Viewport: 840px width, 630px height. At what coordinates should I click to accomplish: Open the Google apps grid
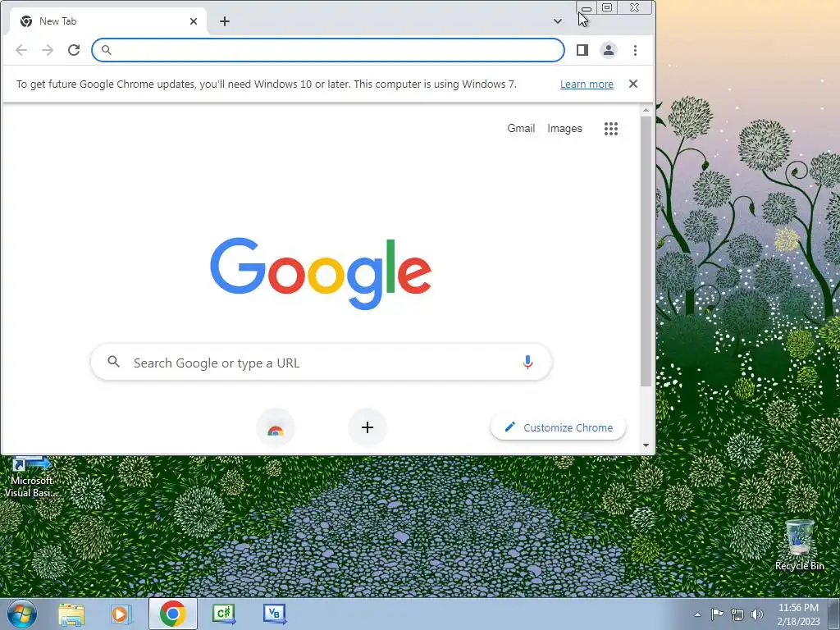coord(611,129)
